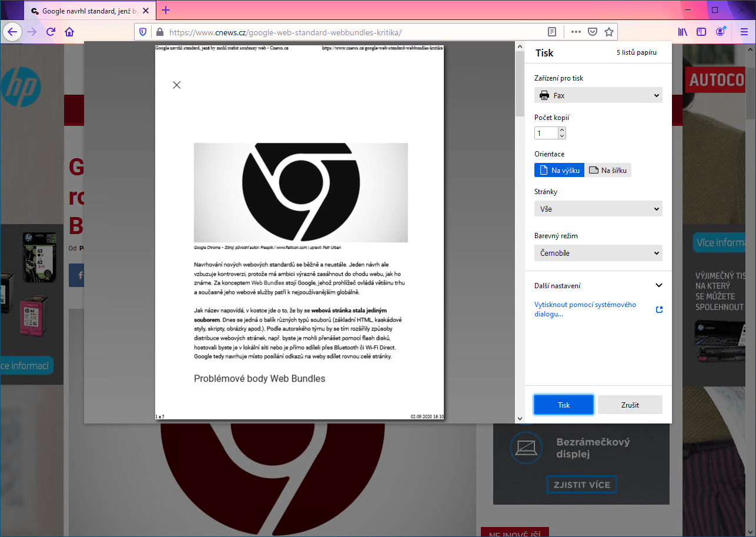Viewport: 756px width, 537px height.
Task: Click the forward navigation arrow
Action: [x=32, y=32]
